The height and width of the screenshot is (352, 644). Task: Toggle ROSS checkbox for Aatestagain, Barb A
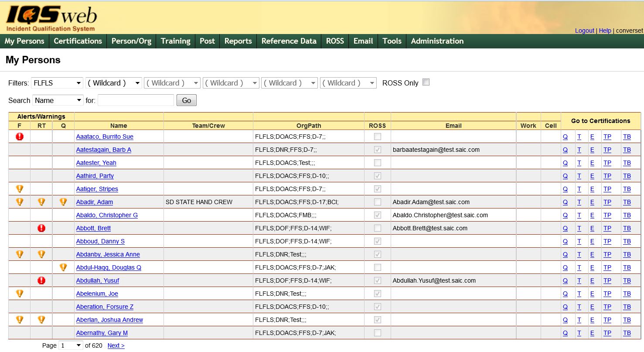point(378,150)
